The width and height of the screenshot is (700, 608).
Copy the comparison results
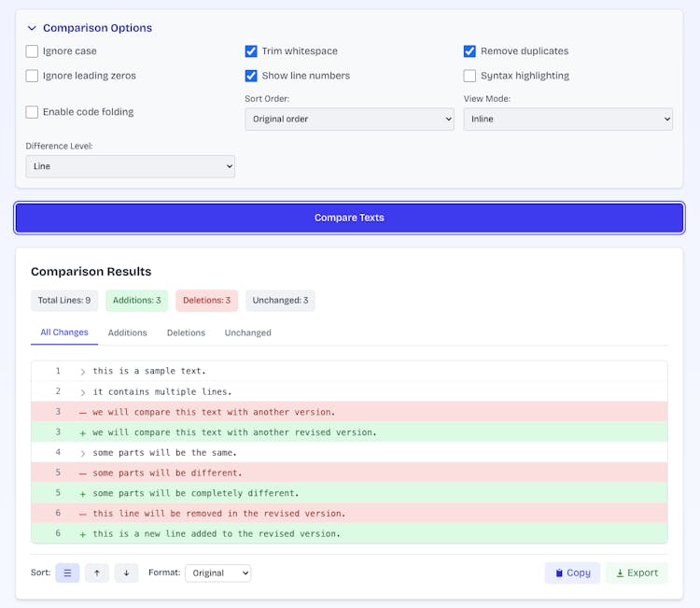(x=572, y=573)
